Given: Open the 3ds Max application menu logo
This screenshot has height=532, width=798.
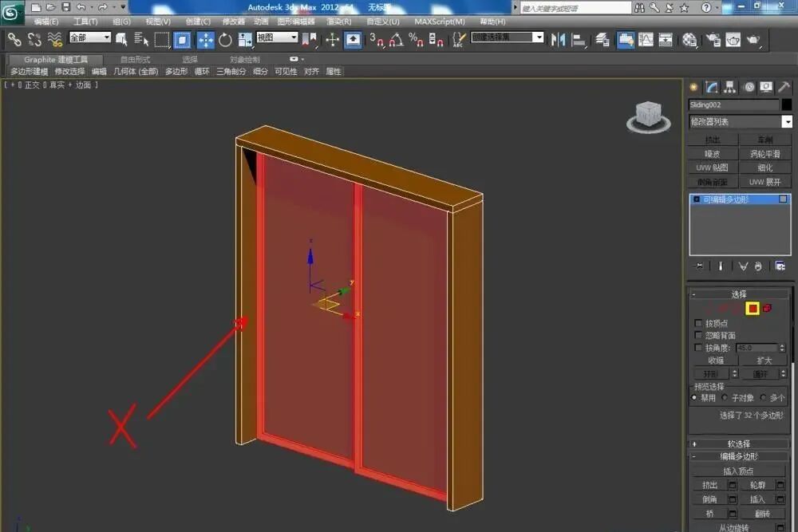Looking at the screenshot, I should coord(10,12).
